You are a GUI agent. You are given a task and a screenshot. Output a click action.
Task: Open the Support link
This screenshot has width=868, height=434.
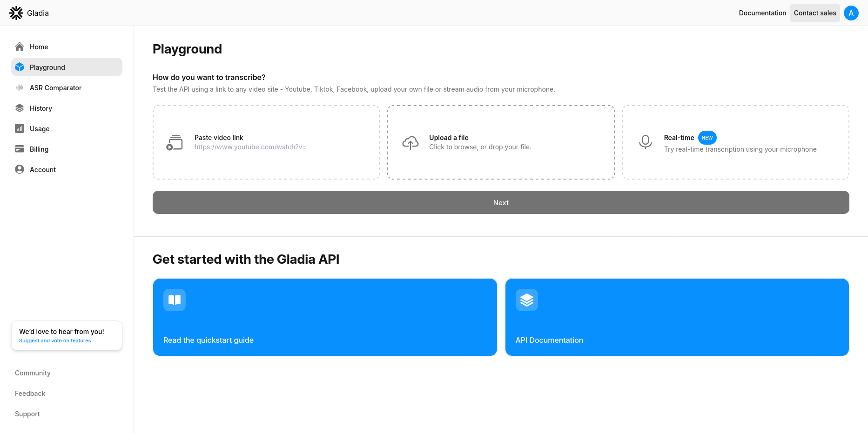tap(27, 414)
